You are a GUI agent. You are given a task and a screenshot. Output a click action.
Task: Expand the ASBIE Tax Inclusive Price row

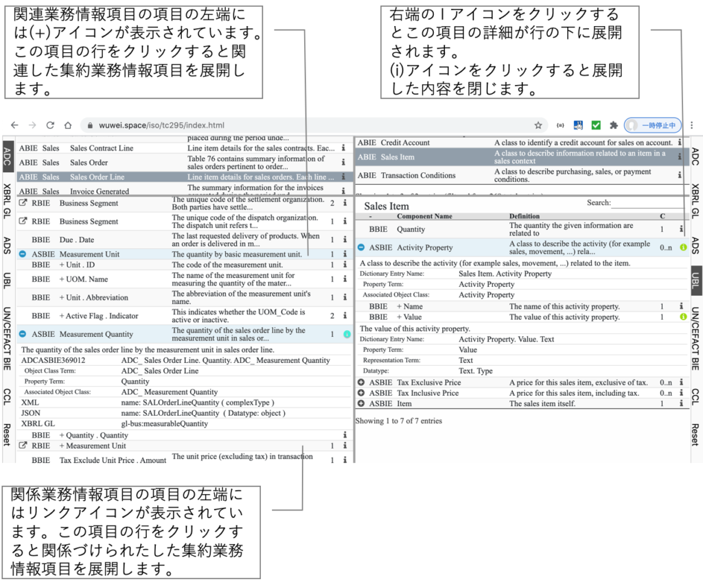pyautogui.click(x=361, y=392)
